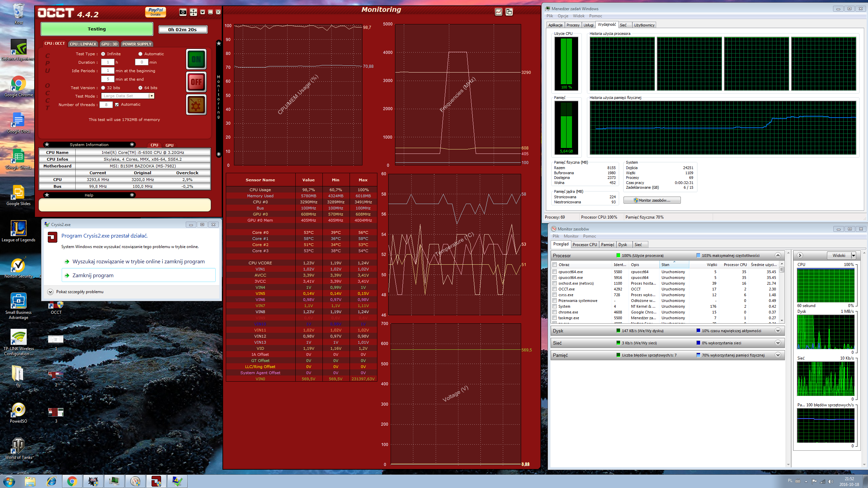Open GeForce Experience desktop icon

18,50
